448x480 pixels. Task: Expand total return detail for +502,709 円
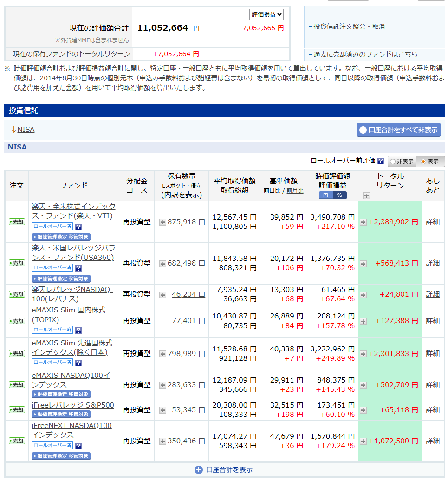pyautogui.click(x=363, y=385)
